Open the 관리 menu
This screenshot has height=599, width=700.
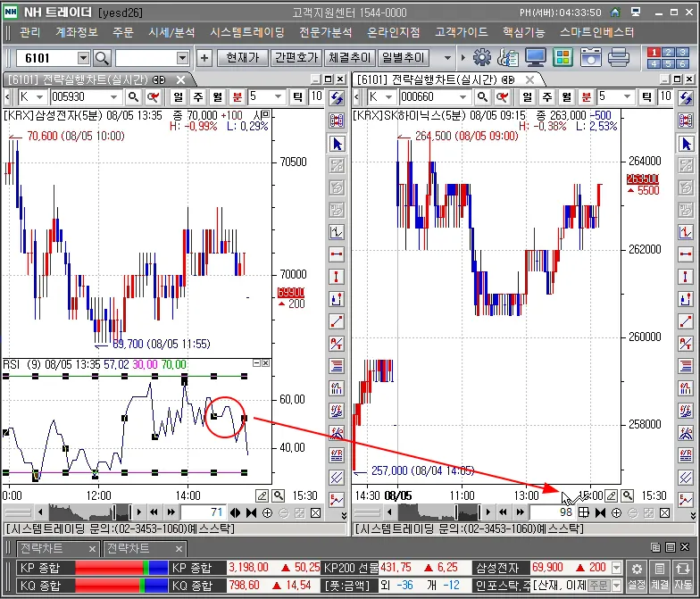click(30, 32)
